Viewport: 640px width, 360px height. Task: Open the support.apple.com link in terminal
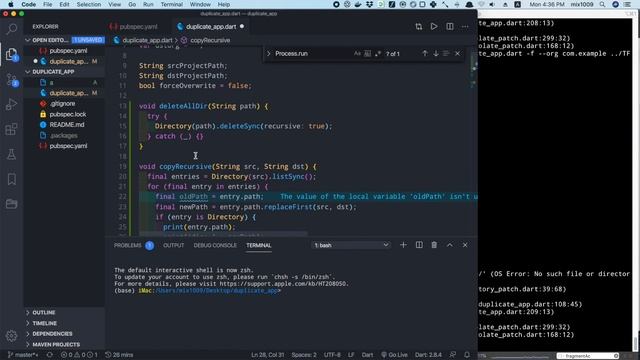tap(284, 284)
